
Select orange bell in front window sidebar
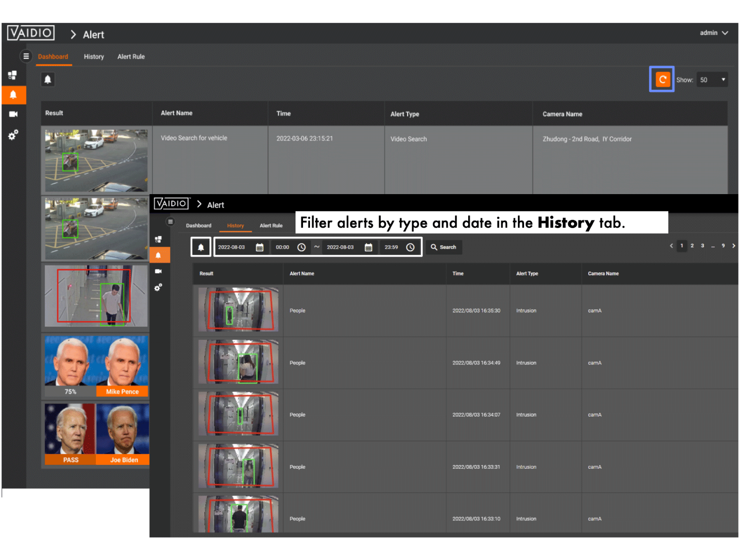[x=159, y=255]
